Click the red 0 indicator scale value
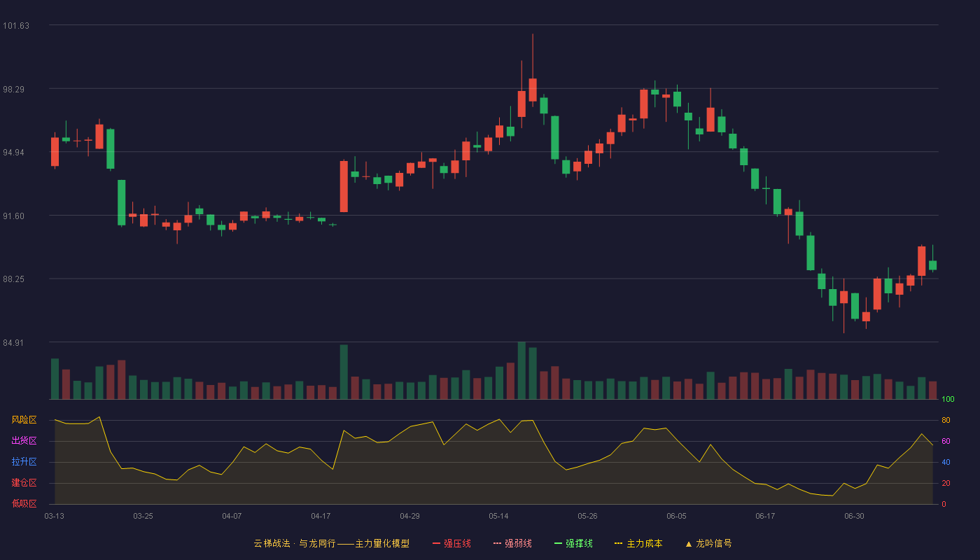This screenshot has height=560, width=980. pyautogui.click(x=944, y=504)
